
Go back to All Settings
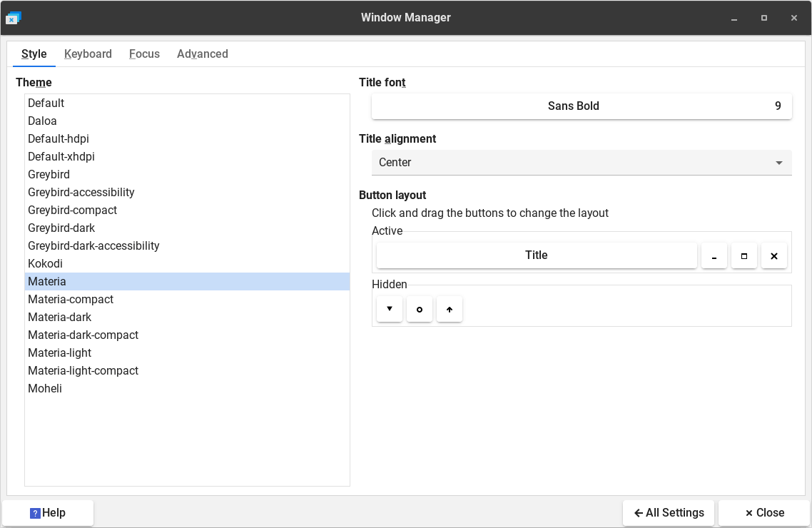(668, 513)
